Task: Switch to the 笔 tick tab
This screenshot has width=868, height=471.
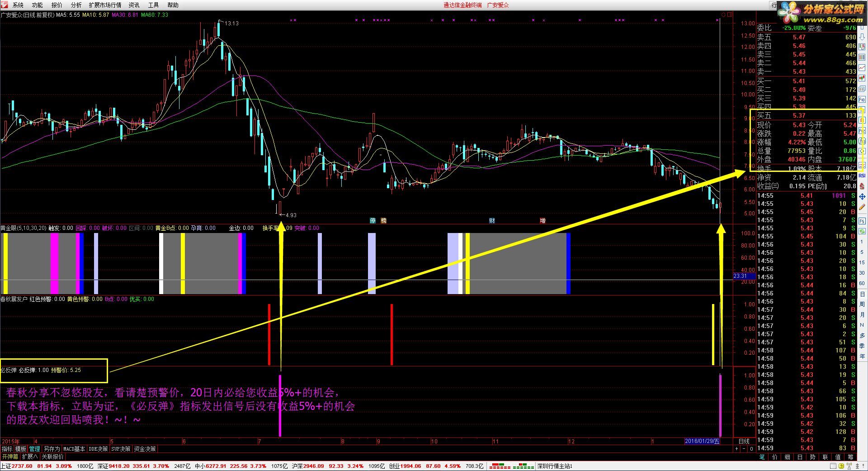Action: tap(762, 457)
